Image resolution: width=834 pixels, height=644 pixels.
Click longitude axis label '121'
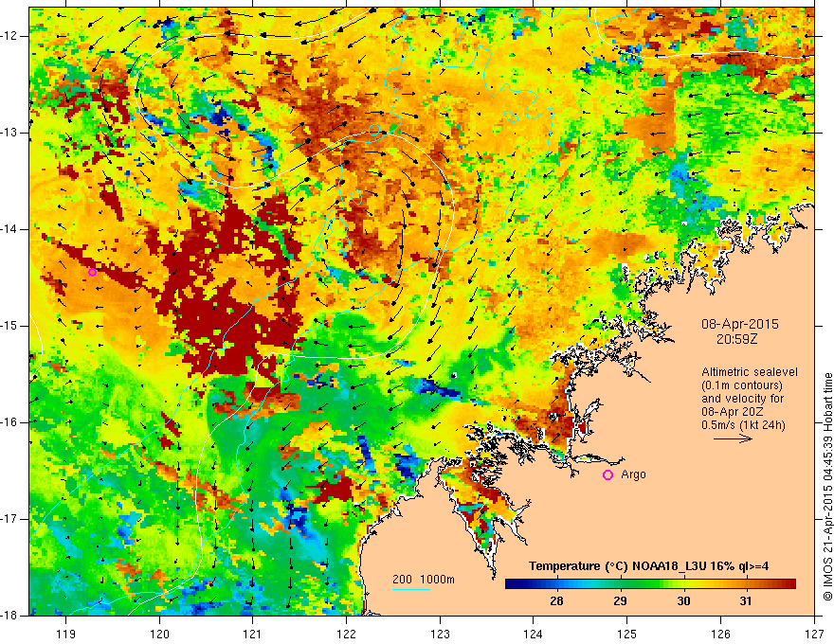point(253,634)
